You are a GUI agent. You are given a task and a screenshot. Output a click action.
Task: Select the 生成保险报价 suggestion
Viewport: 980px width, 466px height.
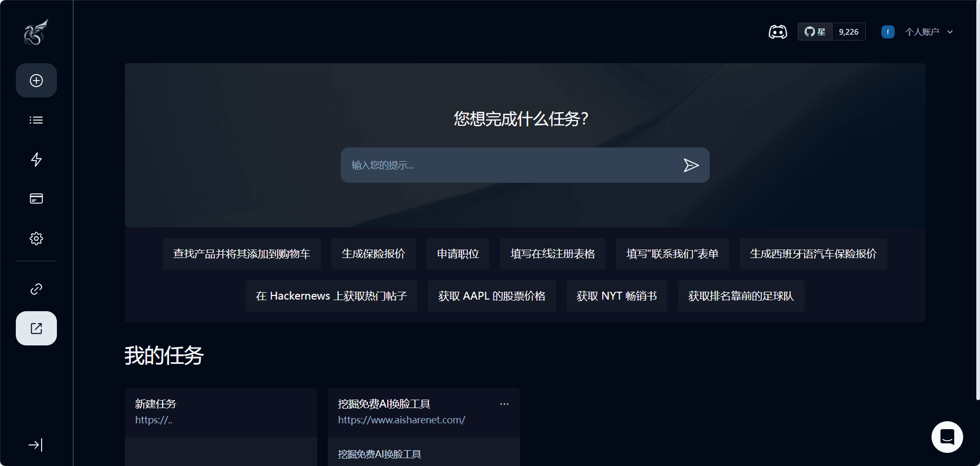(373, 254)
